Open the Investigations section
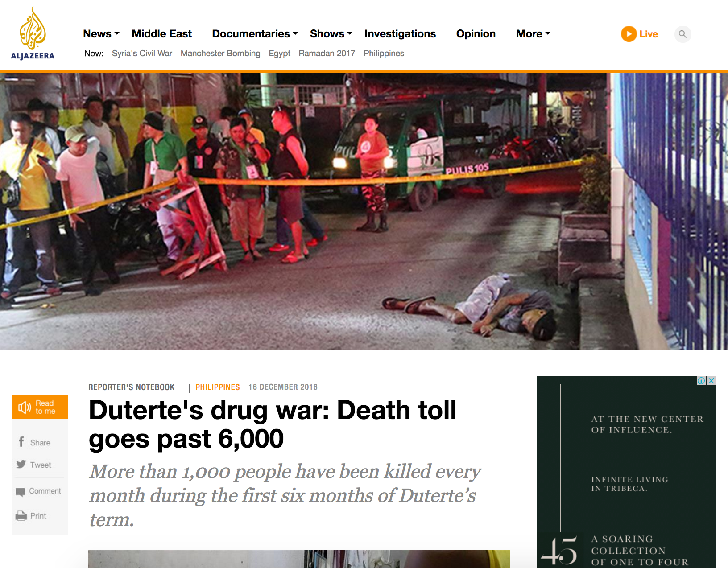Image resolution: width=728 pixels, height=568 pixels. 400,34
